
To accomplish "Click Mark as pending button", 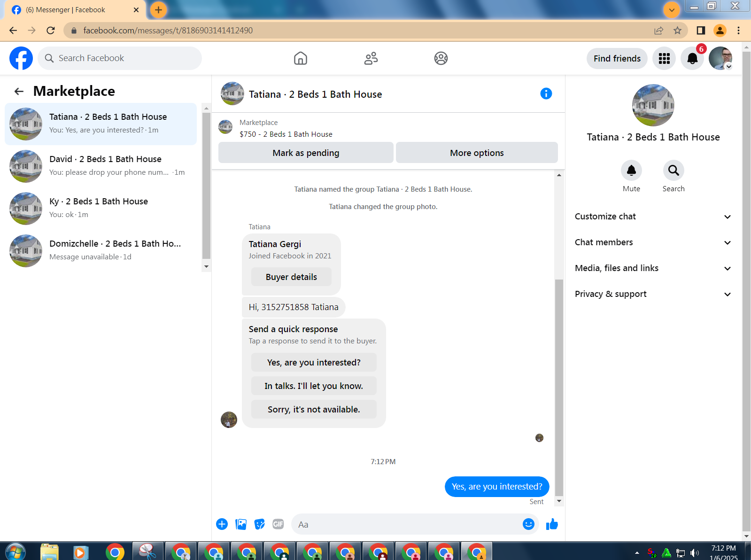I will tap(306, 153).
